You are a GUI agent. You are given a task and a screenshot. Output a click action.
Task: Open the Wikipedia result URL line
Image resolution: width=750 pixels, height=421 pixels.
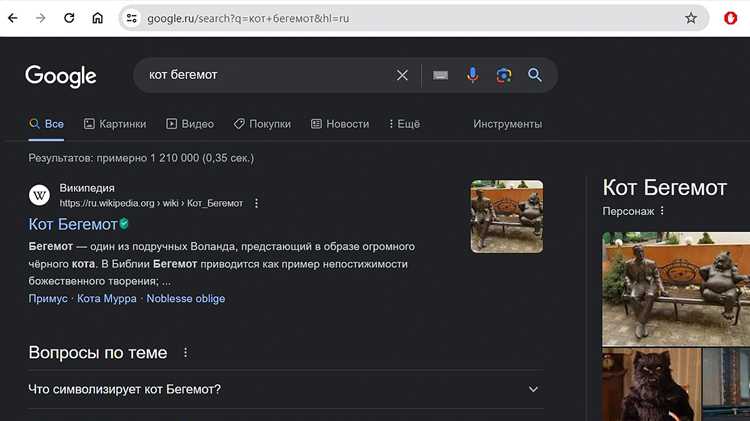[151, 203]
